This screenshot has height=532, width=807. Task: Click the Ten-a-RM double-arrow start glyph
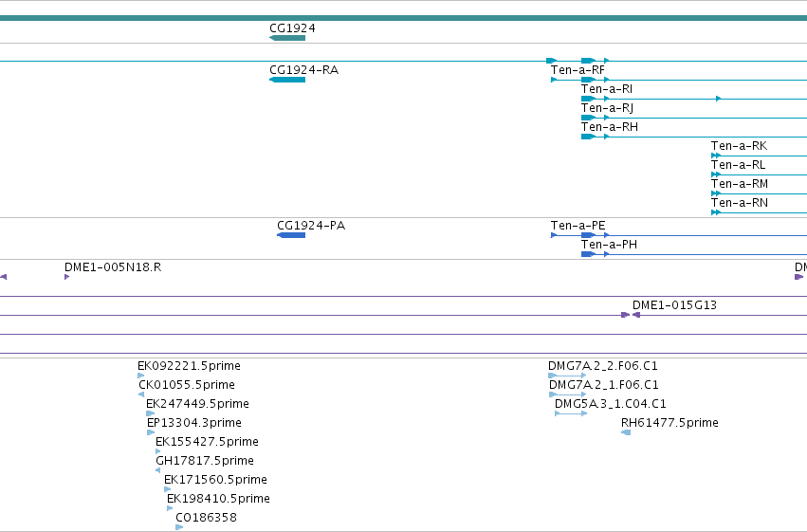click(x=715, y=193)
